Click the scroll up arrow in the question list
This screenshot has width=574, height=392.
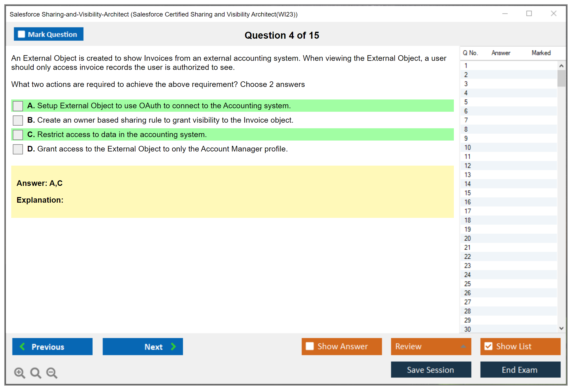[561, 66]
